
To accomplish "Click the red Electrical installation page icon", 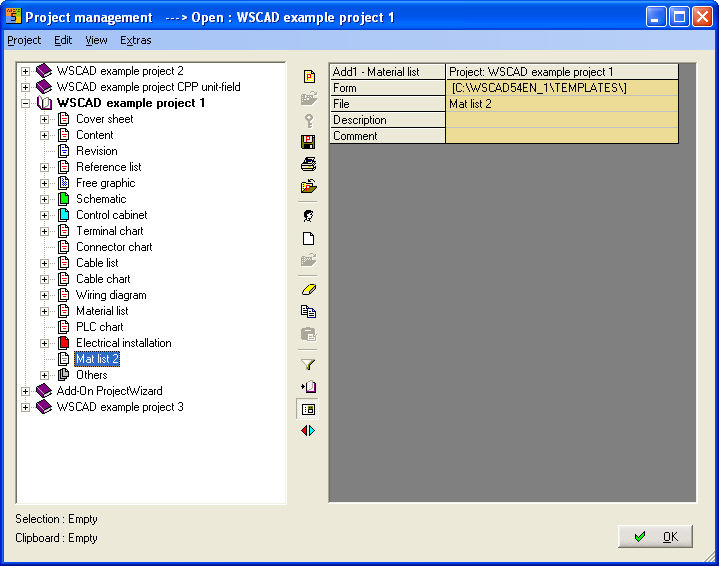I will point(64,343).
